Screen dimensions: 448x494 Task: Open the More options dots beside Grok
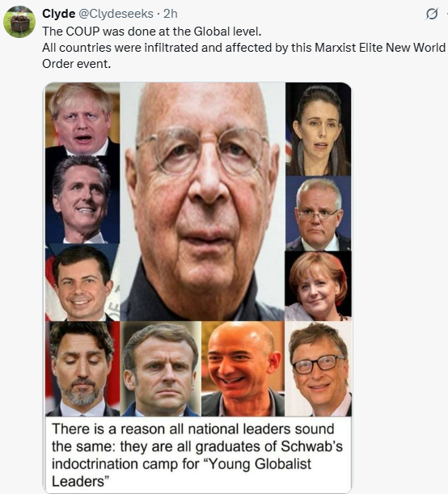(446, 14)
